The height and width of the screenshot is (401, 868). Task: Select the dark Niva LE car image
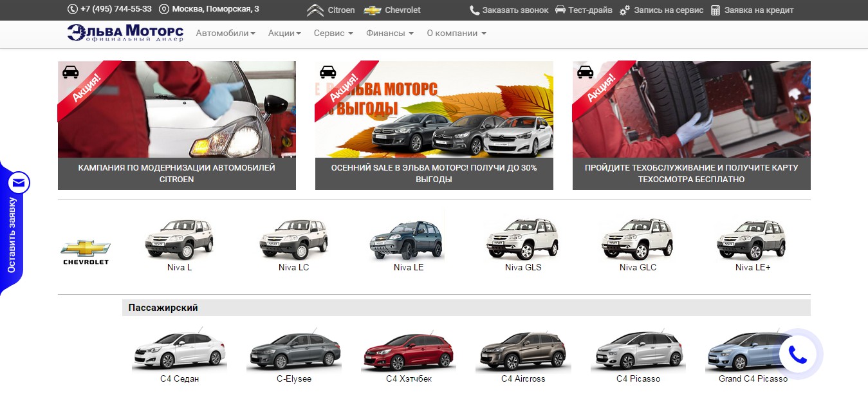(409, 239)
